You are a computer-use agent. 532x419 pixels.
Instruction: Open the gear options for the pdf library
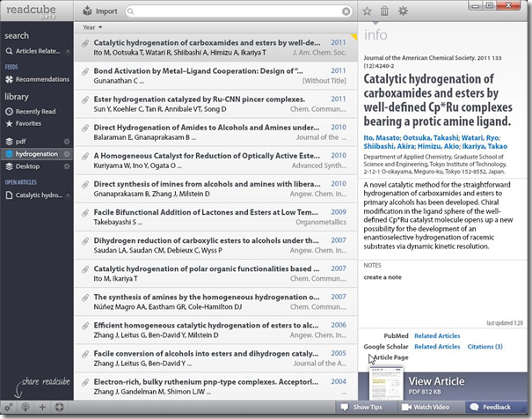click(x=66, y=141)
